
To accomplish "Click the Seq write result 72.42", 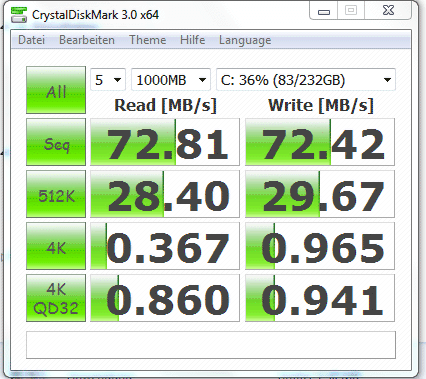I will (x=320, y=142).
